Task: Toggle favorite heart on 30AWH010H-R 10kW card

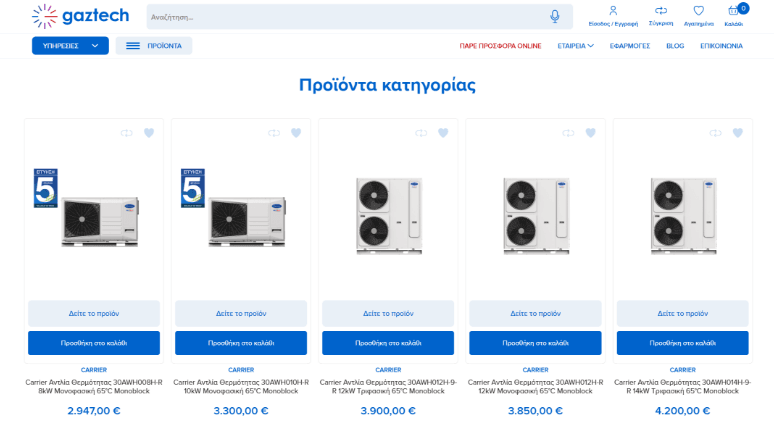Action: tap(296, 133)
